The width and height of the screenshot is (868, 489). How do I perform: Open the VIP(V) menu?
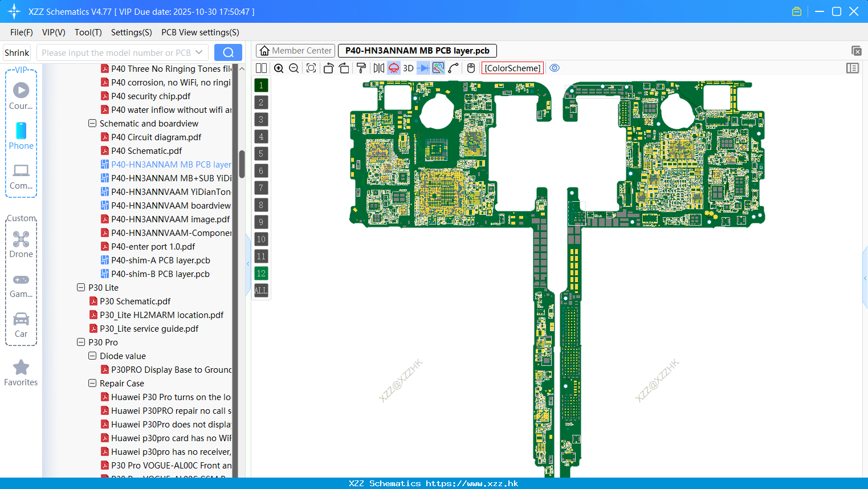(x=54, y=32)
